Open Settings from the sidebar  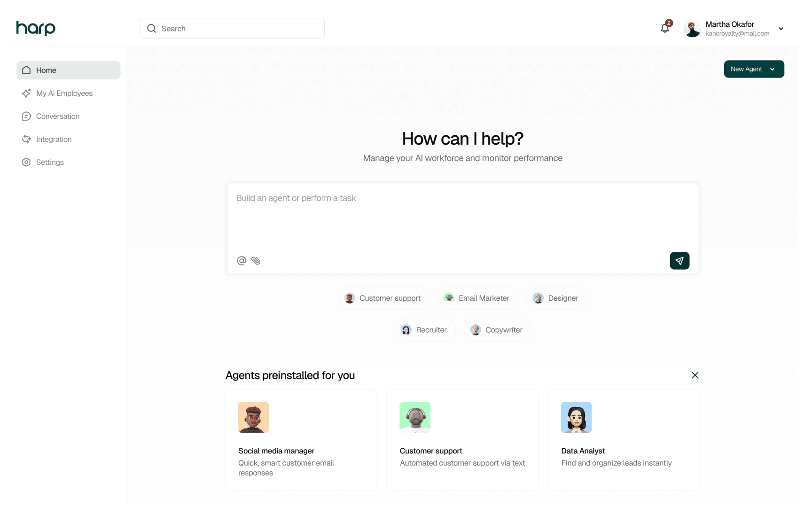coord(49,162)
